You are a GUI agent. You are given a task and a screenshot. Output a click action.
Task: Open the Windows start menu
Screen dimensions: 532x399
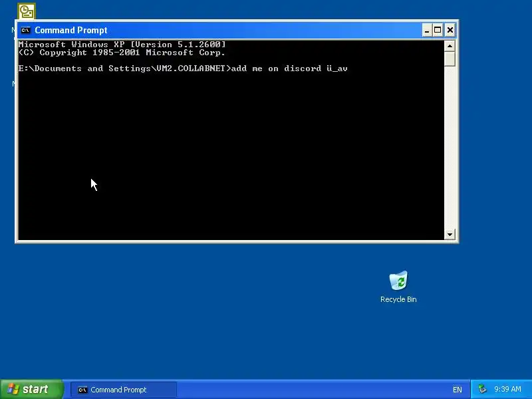tap(31, 389)
